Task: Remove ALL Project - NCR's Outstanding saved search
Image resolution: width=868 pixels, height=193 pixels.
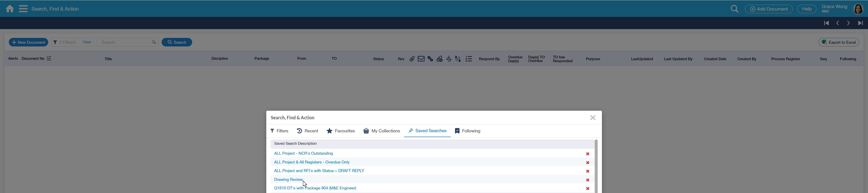Action: click(x=587, y=154)
